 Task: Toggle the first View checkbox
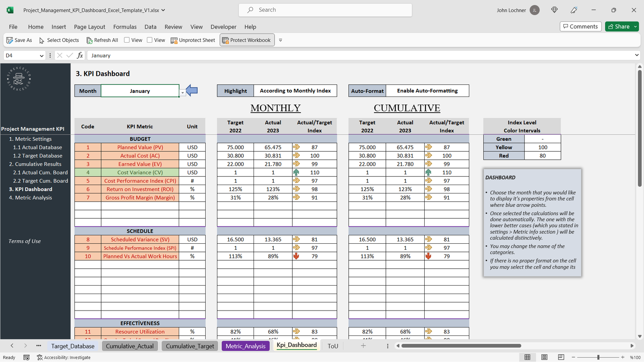coord(127,40)
